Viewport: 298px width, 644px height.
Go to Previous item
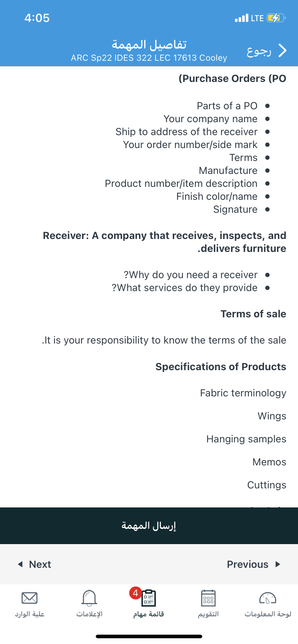click(x=254, y=564)
